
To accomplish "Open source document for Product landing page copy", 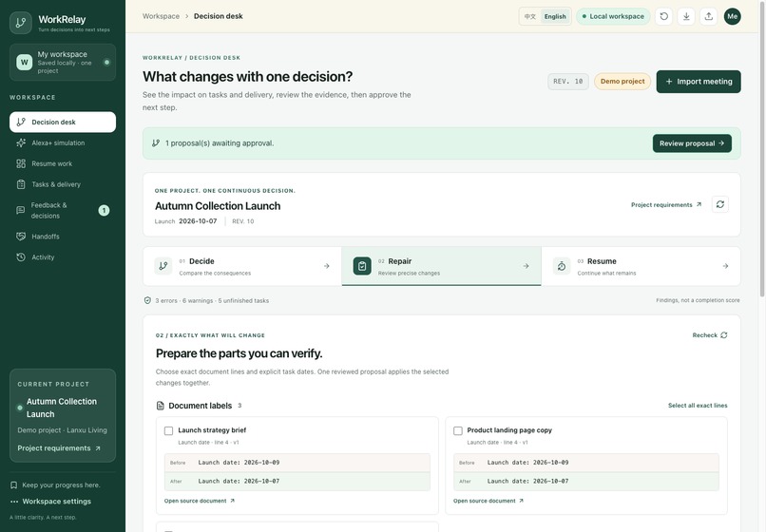I will 488,501.
